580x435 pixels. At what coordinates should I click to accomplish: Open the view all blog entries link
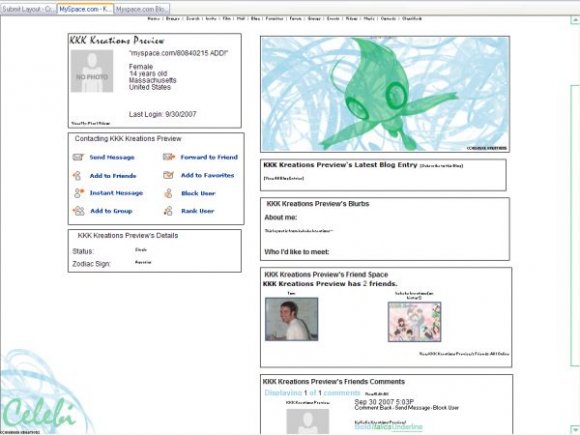tap(284, 179)
